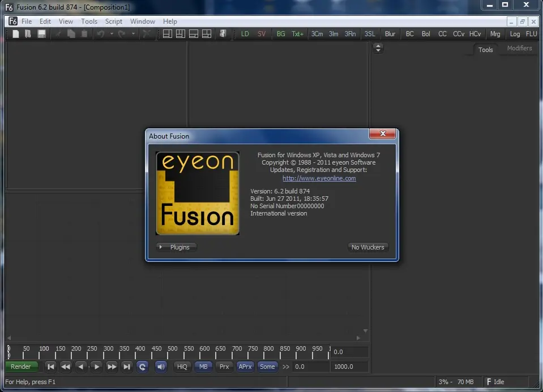Image resolution: width=543 pixels, height=392 pixels.
Task: Add a Blur tool from the toolbar
Action: (390, 34)
